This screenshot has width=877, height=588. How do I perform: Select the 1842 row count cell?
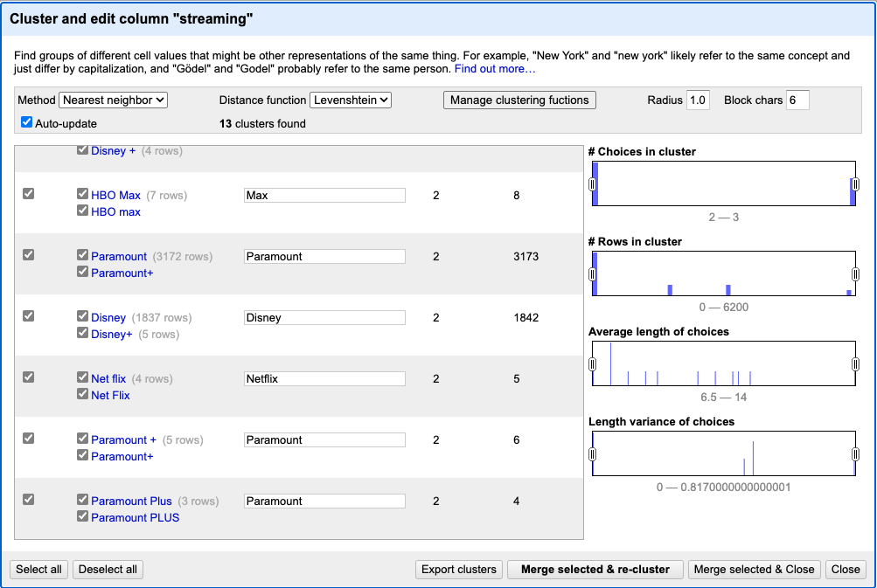pos(526,317)
